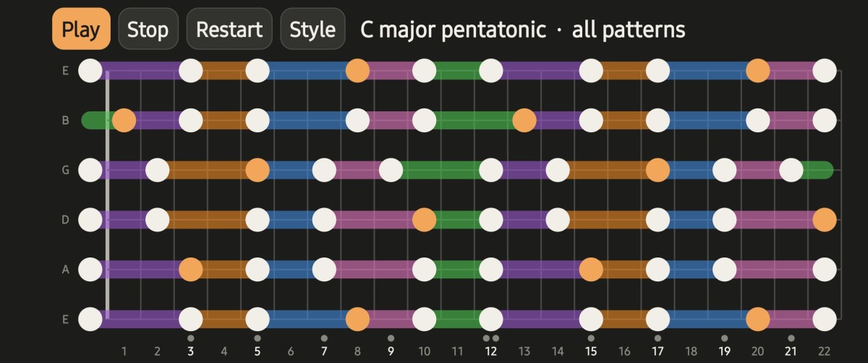Click the white note at G string fret 21
868x363 pixels.
click(x=791, y=170)
